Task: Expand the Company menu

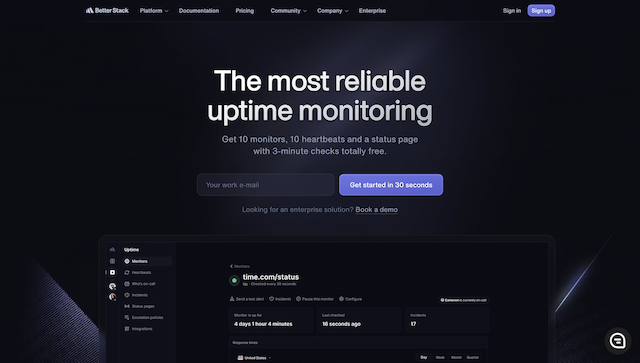Action: point(333,11)
